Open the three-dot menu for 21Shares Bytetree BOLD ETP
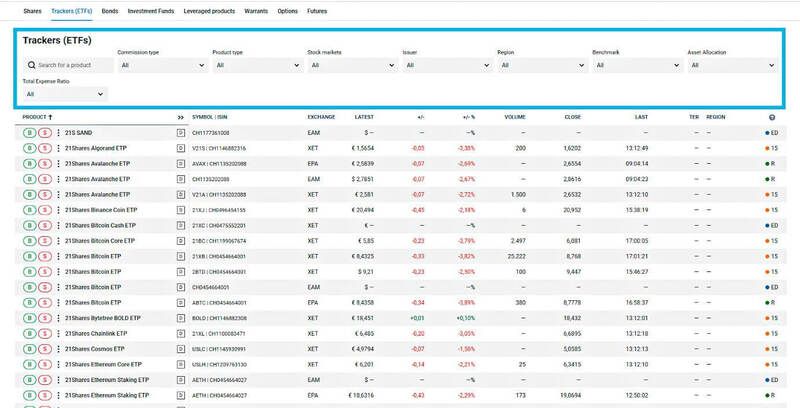The height and width of the screenshot is (408, 800). (58, 318)
